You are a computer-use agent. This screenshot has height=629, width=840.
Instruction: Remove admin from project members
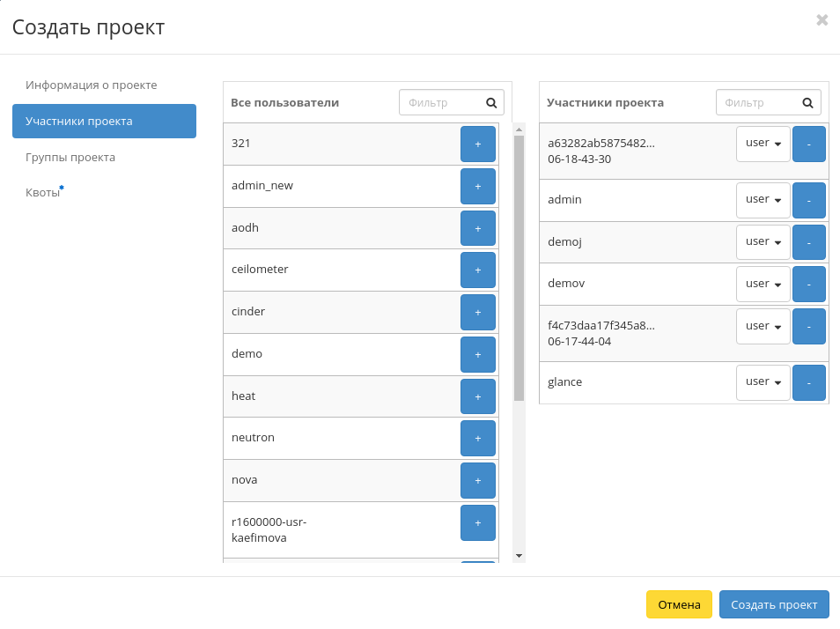[808, 200]
